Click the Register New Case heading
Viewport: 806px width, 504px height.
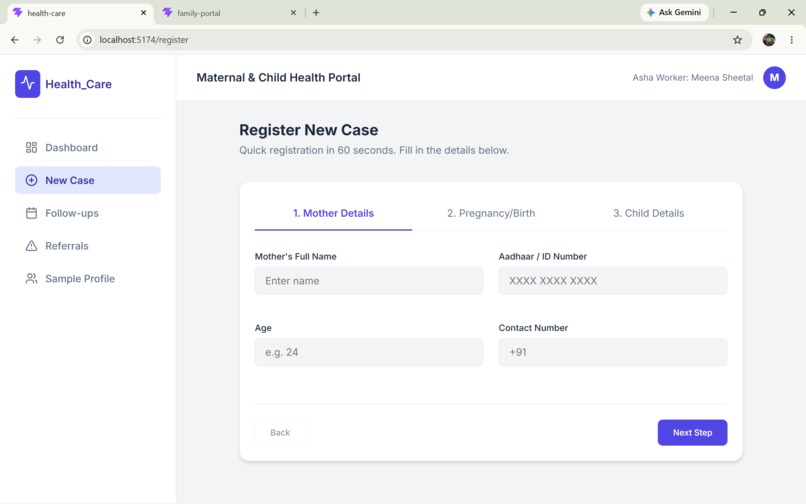(x=308, y=130)
